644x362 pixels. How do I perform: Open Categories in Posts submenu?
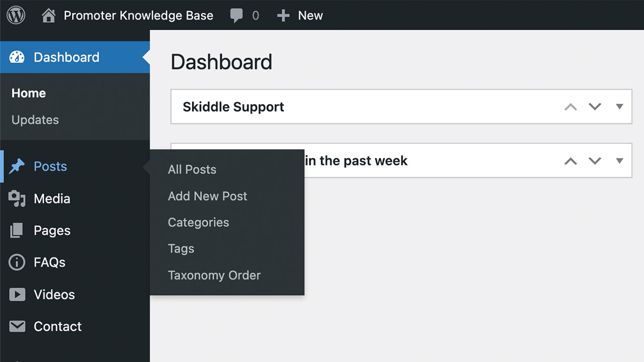[x=198, y=222]
